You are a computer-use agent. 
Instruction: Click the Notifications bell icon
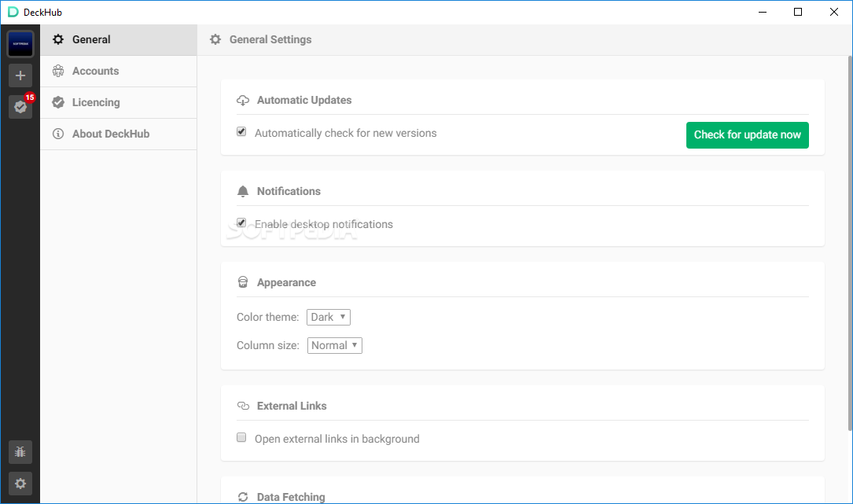click(x=243, y=191)
